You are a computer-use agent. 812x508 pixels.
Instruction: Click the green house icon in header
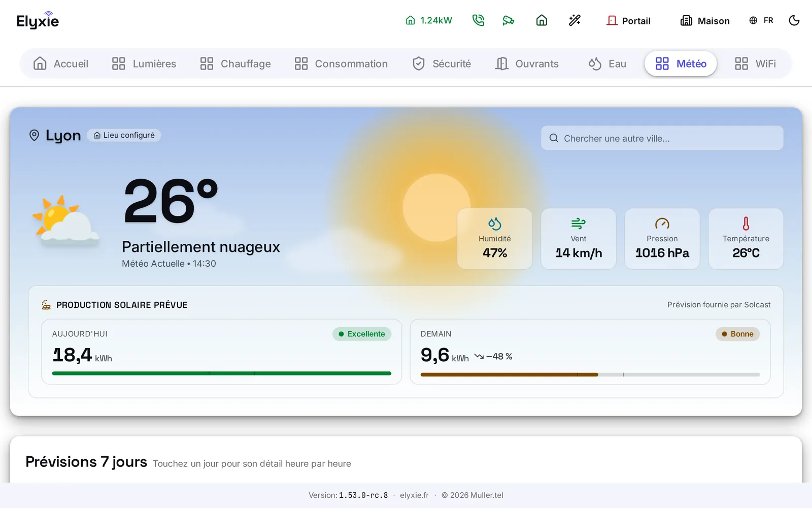pyautogui.click(x=542, y=20)
